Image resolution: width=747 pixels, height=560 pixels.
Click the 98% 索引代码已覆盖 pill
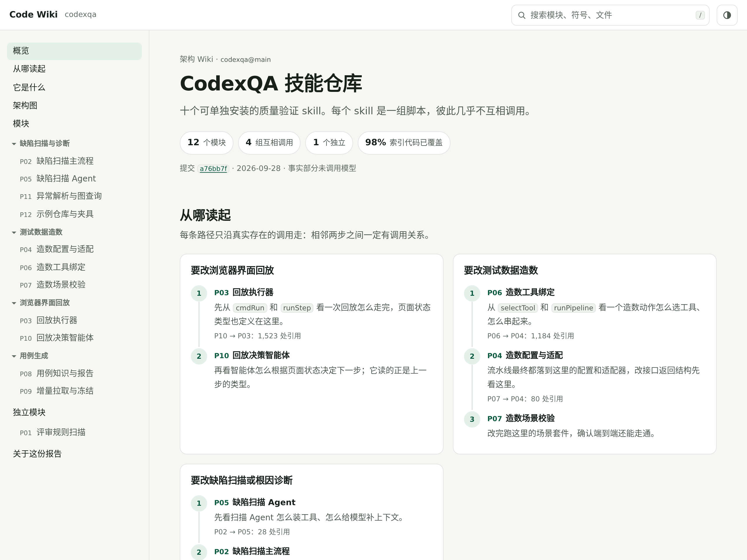click(x=404, y=143)
